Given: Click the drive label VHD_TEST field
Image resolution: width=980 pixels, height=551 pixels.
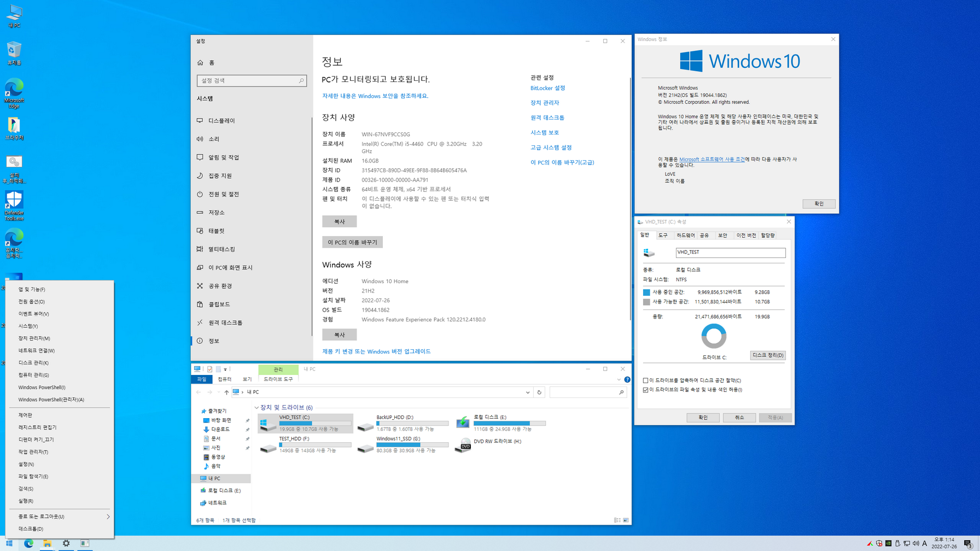Looking at the screenshot, I should [x=730, y=253].
